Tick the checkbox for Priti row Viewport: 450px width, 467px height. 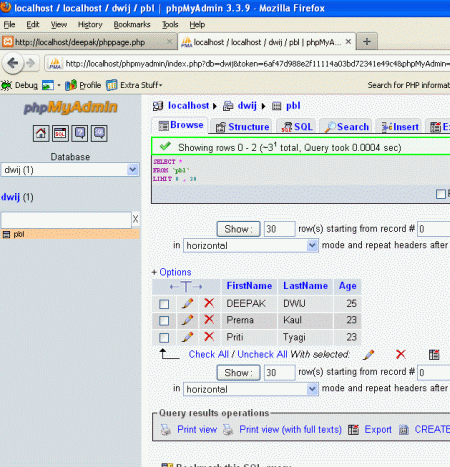coord(164,338)
